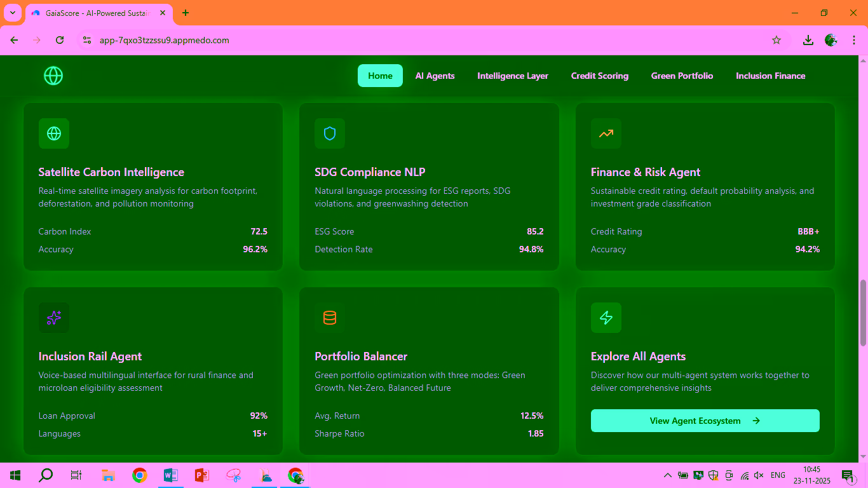Screen dimensions: 868x488
Task: Open PowerPoint from the taskbar
Action: (202, 475)
